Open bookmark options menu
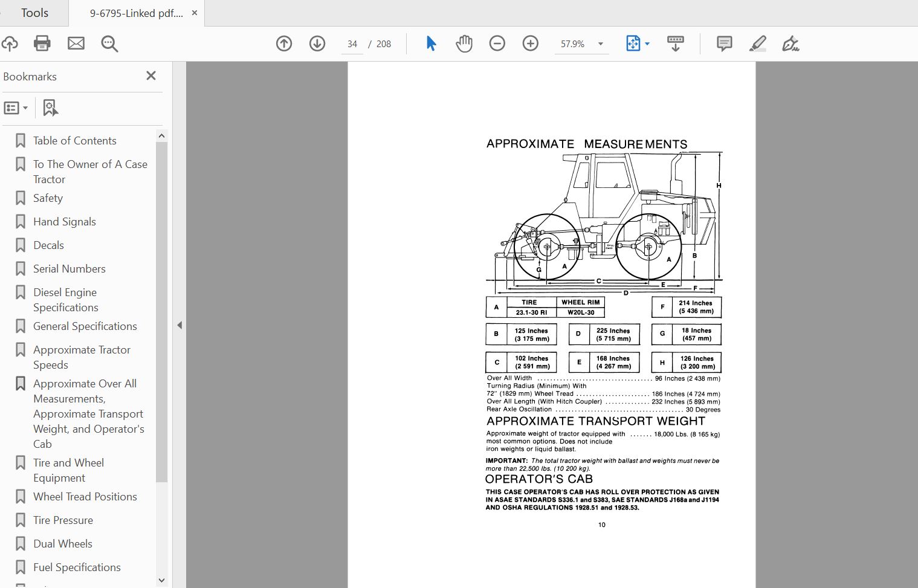This screenshot has height=588, width=918. (16, 107)
